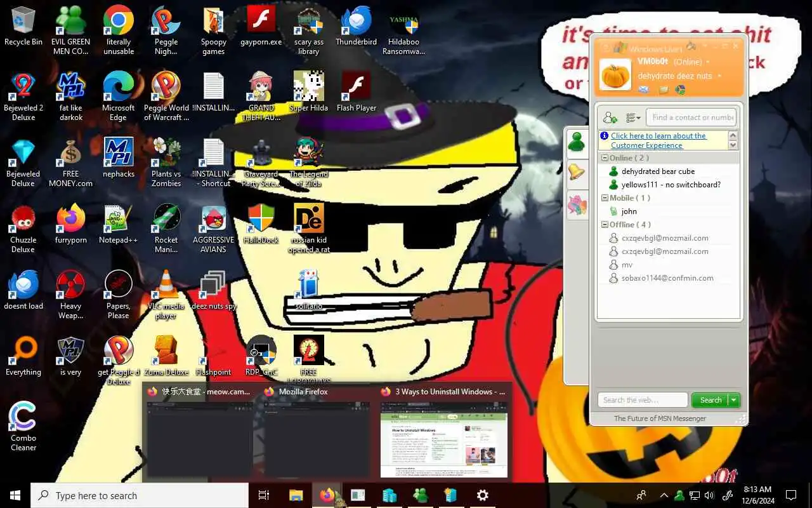The image size is (812, 508).
Task: Open the Thunderbird desktop shortcut
Action: click(357, 27)
